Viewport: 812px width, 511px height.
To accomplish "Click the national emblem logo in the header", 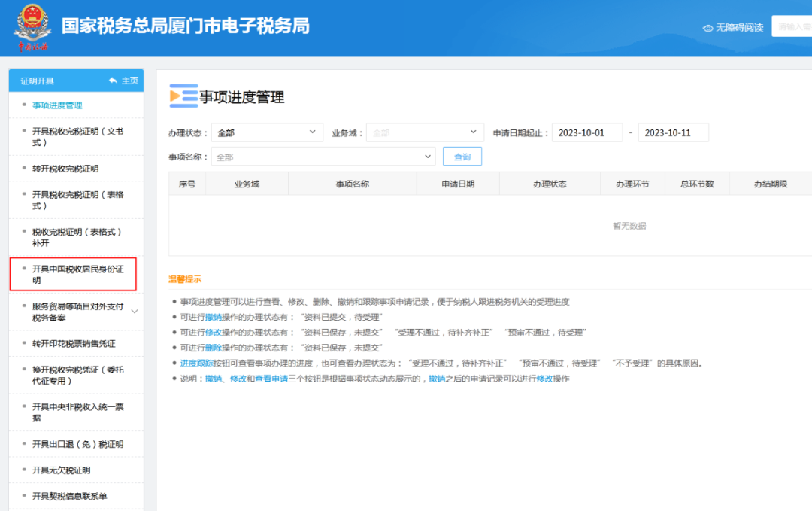I will click(33, 25).
